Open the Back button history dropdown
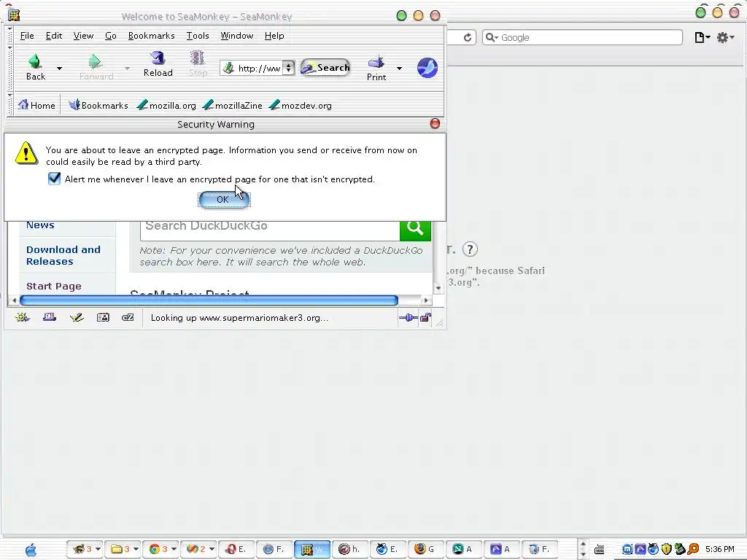This screenshot has width=747, height=560. pyautogui.click(x=60, y=68)
